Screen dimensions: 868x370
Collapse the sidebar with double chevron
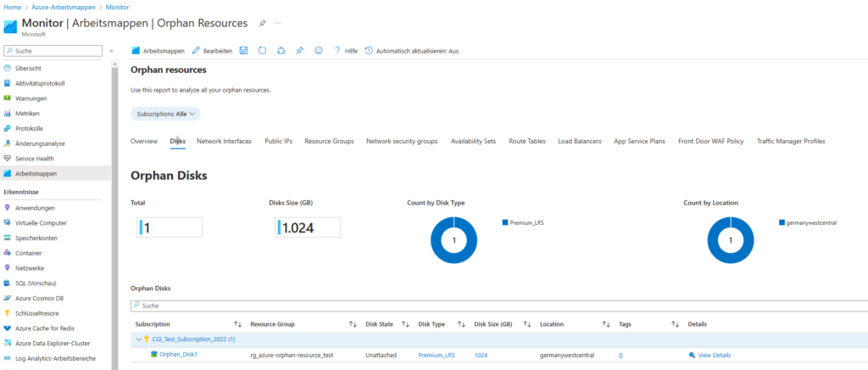pos(111,50)
